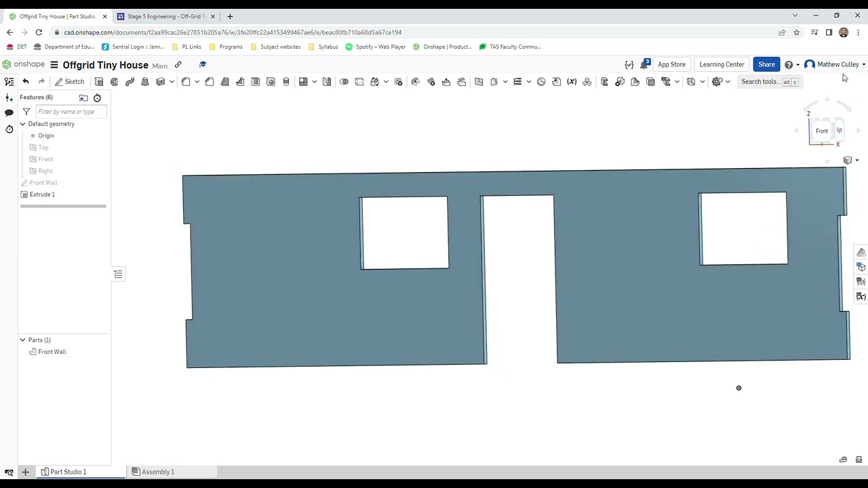
Task: Select the Draft tool
Action: point(225,81)
